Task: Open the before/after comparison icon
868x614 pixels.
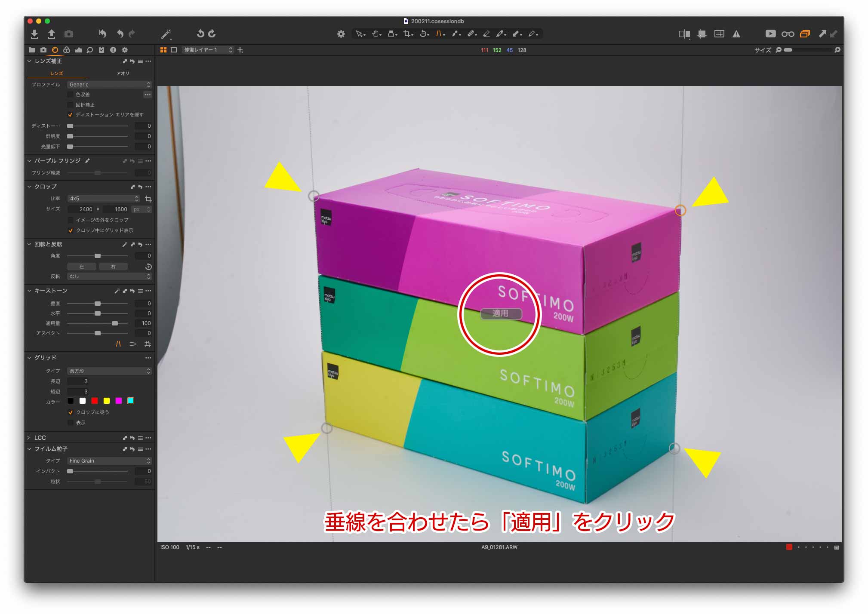Action: [x=684, y=34]
